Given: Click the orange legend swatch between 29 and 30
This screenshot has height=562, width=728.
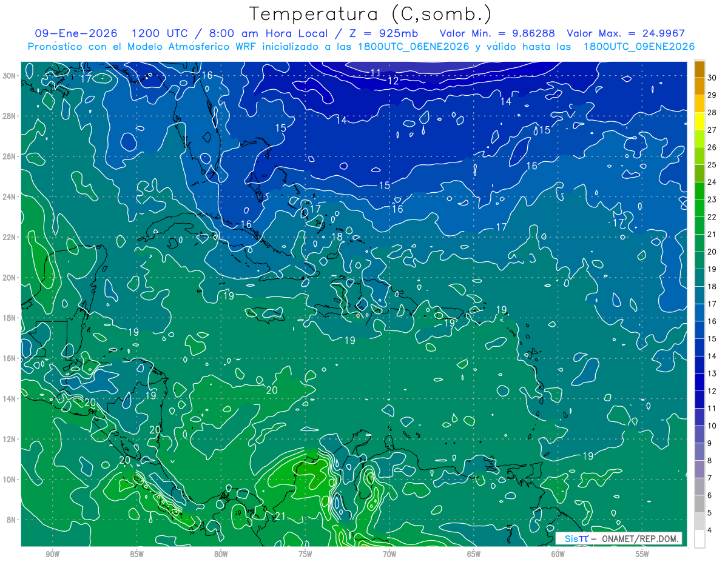Looking at the screenshot, I should tap(700, 87).
